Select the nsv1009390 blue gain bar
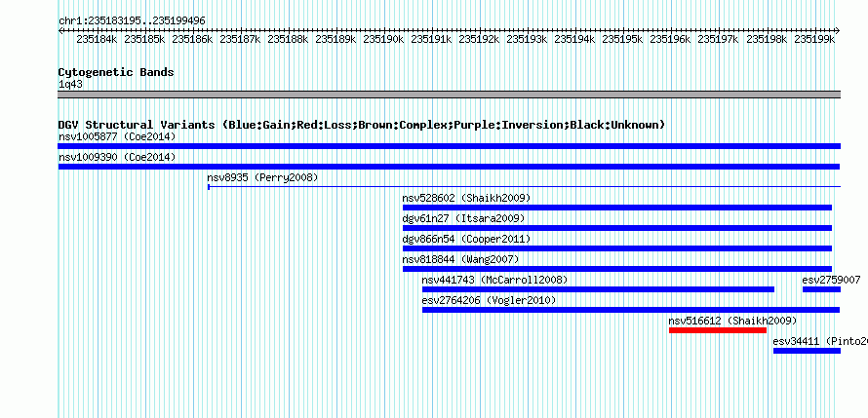The image size is (868, 418). pyautogui.click(x=449, y=167)
